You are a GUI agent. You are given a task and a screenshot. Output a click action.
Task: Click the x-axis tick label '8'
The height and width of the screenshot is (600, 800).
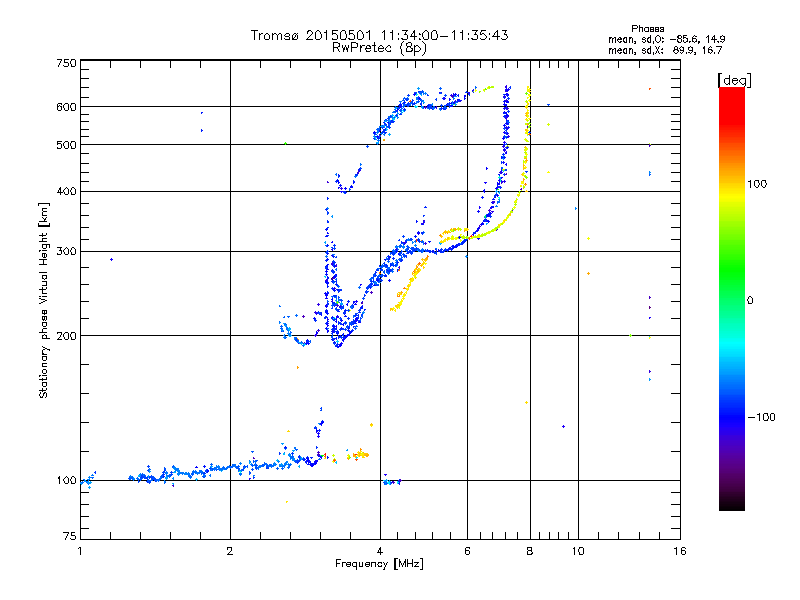pyautogui.click(x=530, y=551)
